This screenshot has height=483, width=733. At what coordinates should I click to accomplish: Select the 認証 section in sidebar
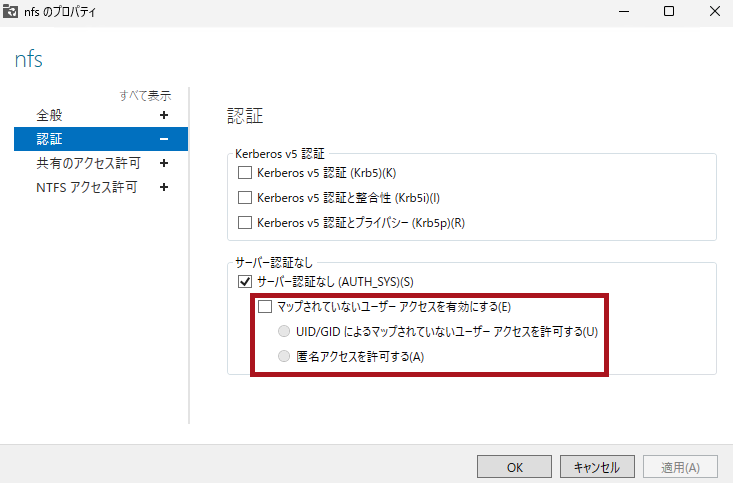(101, 139)
